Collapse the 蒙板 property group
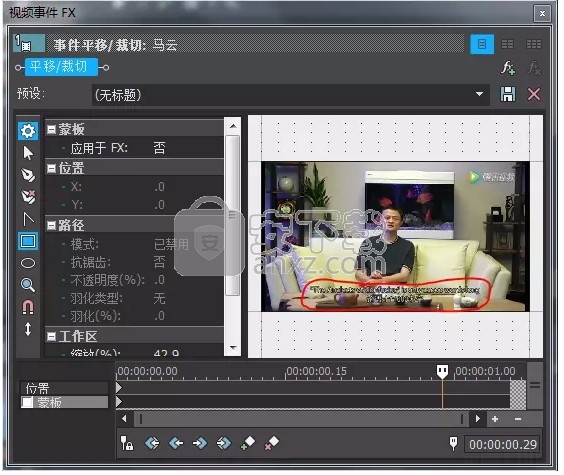Screen dimensions: 564x475 (51, 129)
